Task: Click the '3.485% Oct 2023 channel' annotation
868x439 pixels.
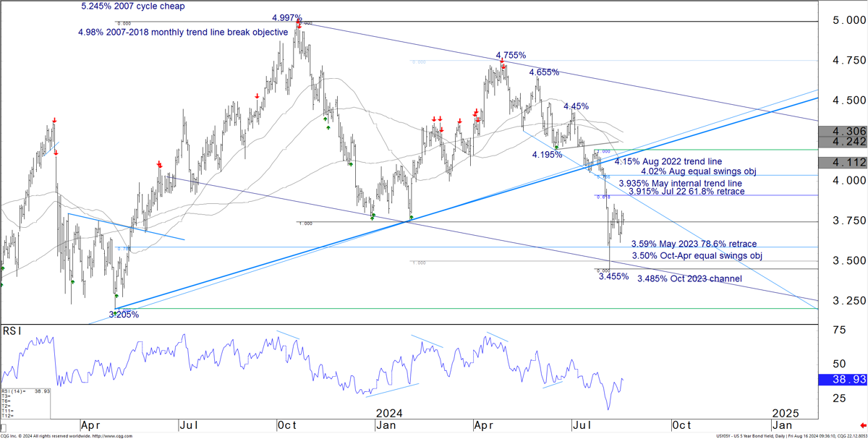Action: click(689, 279)
